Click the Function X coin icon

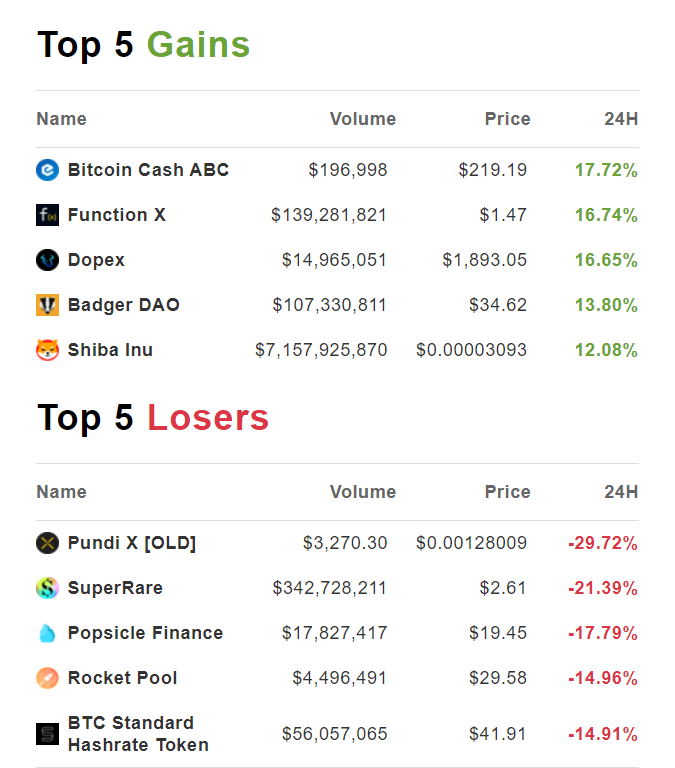48,215
